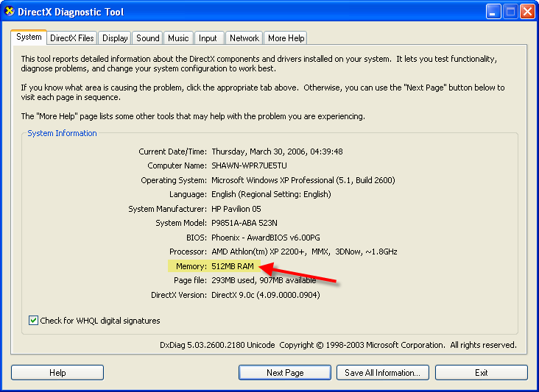Click the Microsoft Windows XP Professional value

[303, 180]
